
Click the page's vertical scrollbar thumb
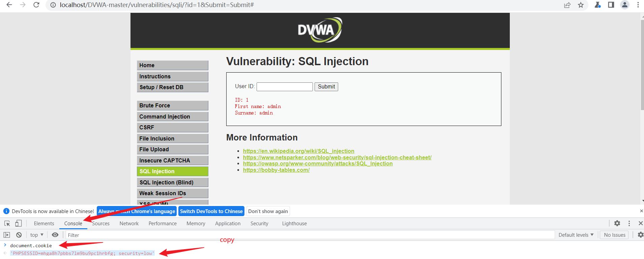(642, 64)
